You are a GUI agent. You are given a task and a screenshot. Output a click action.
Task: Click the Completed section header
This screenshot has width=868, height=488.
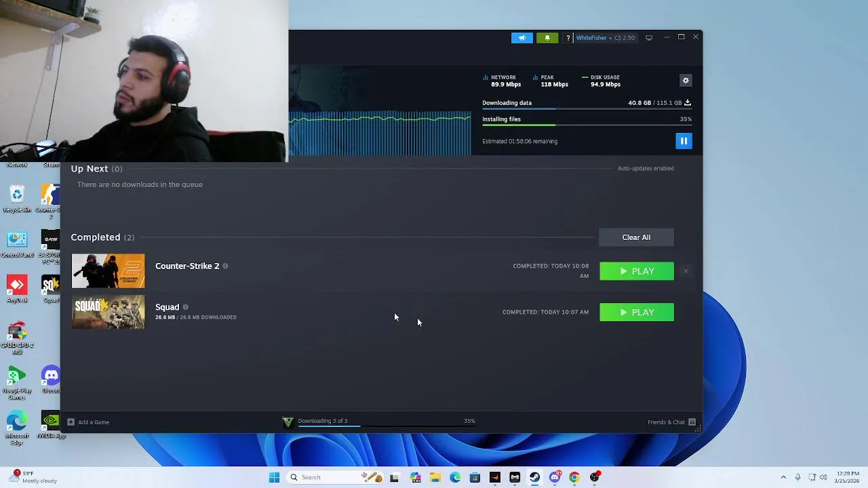(102, 237)
